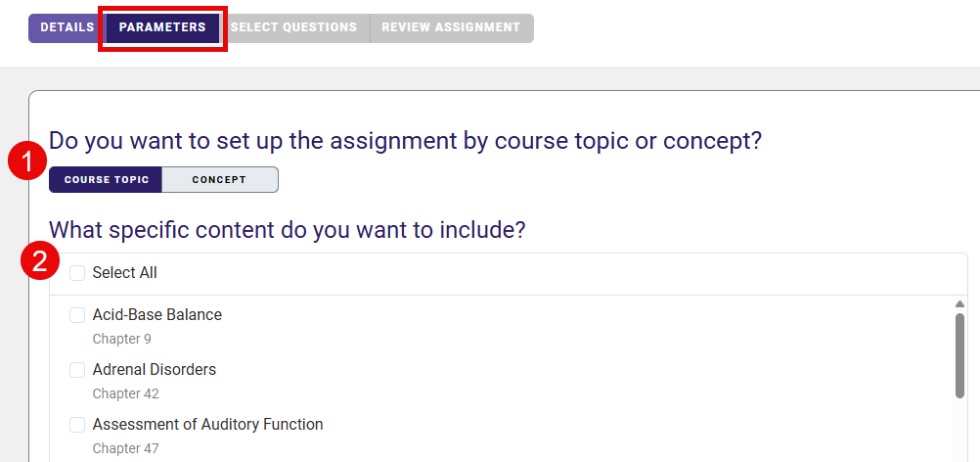
Task: Click the Chapter 9 subtitle text
Action: pos(122,339)
